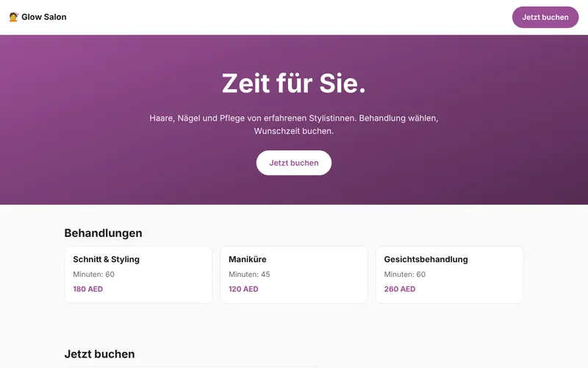This screenshot has width=588, height=368.
Task: Click the Glow Salon hairdresser emoji logo
Action: [13, 17]
